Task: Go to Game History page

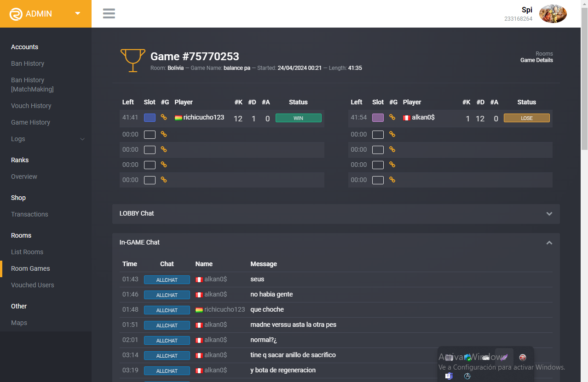Action: pos(30,122)
